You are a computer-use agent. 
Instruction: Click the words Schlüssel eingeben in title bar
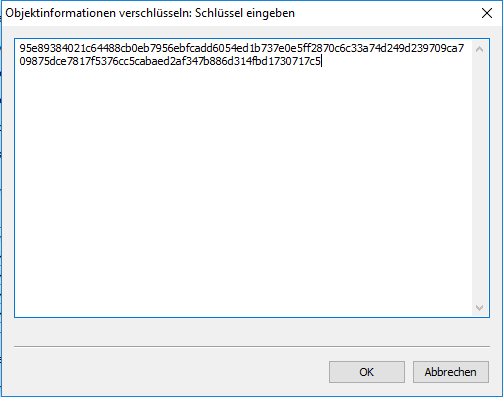(245, 13)
